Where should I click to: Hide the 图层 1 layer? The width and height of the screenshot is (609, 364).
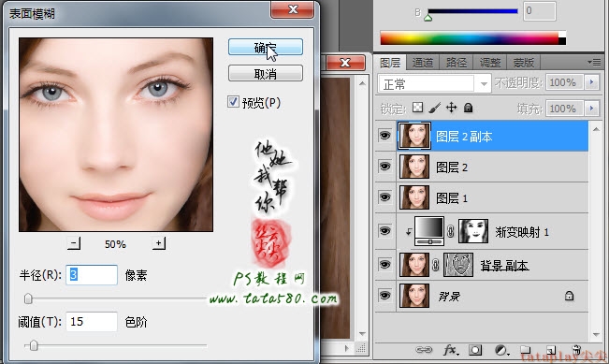(x=384, y=197)
